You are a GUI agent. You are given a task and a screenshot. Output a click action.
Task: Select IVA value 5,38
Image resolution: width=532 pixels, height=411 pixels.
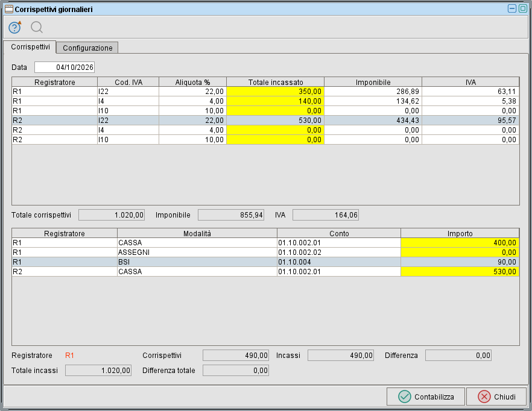(x=470, y=101)
